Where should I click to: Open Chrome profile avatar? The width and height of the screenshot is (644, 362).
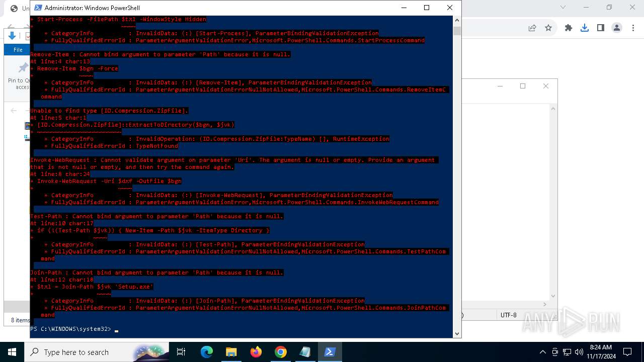617,28
